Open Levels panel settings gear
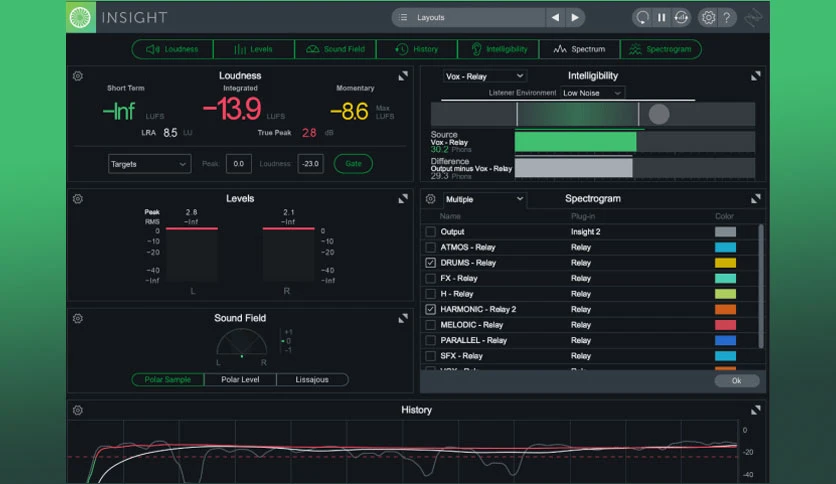836x484 pixels. tap(78, 199)
